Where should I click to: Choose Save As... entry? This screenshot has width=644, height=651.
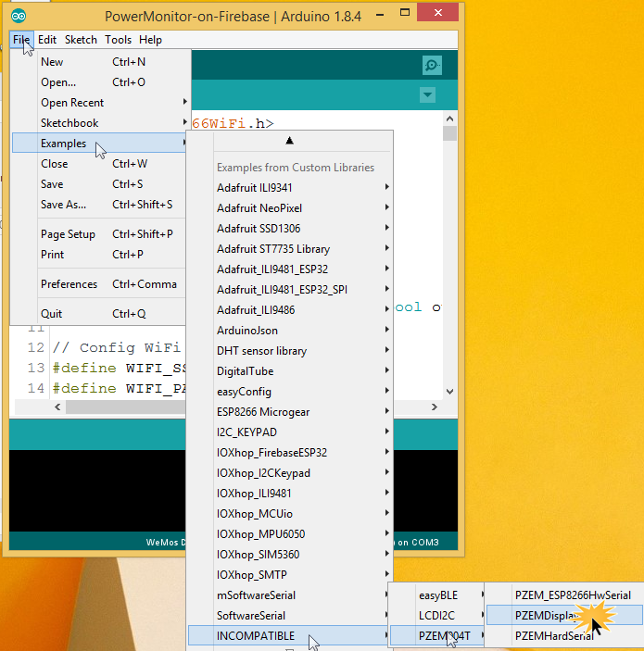[99, 205]
